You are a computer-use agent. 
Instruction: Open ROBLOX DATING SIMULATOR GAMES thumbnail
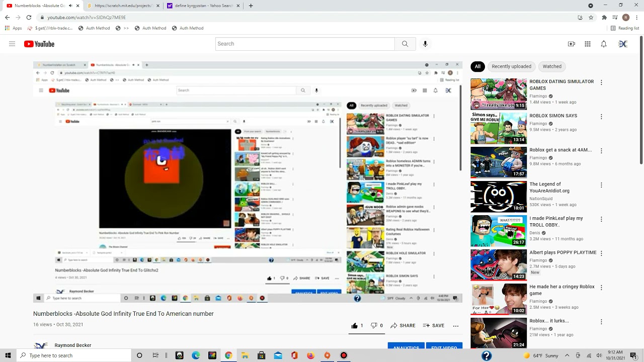pos(499,94)
